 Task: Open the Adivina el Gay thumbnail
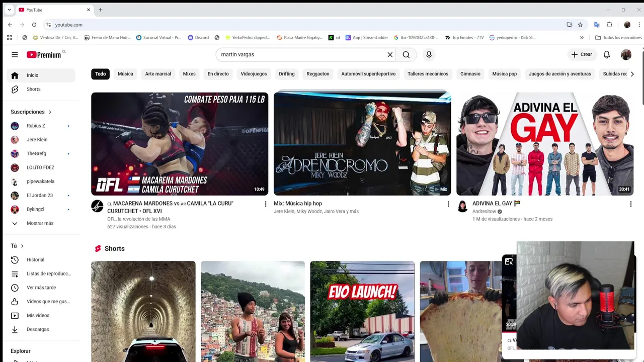tap(545, 144)
